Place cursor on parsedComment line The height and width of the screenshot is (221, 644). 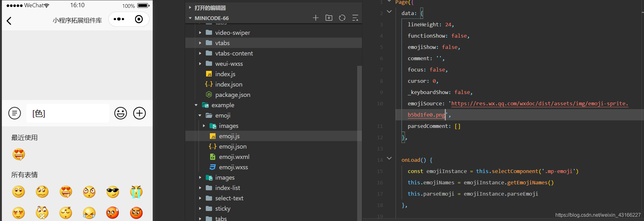click(434, 126)
